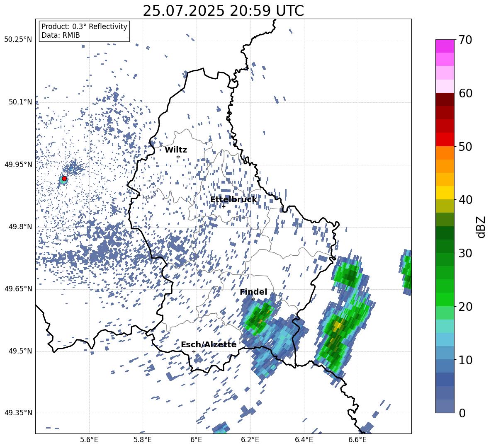Click the 70 tick on the colorbar
The image size is (491, 448).
click(465, 40)
